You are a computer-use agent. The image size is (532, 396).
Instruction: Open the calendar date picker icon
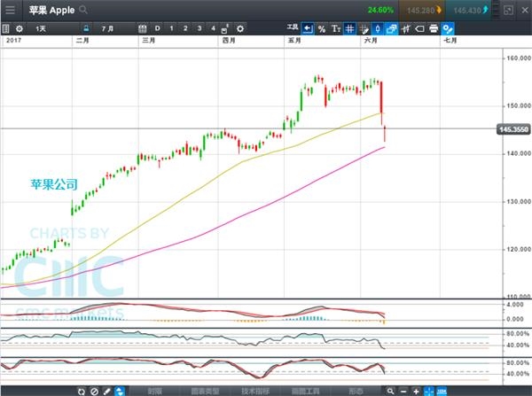(143, 29)
